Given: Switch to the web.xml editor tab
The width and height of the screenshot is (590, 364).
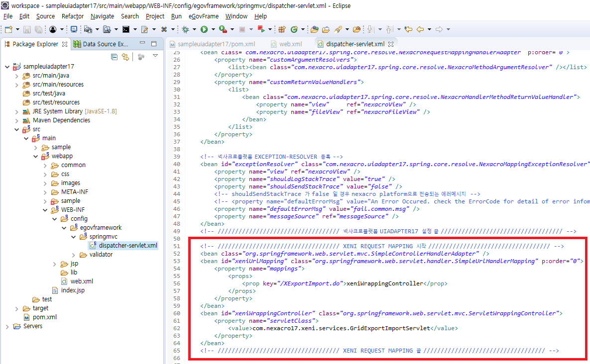Looking at the screenshot, I should pyautogui.click(x=290, y=44).
